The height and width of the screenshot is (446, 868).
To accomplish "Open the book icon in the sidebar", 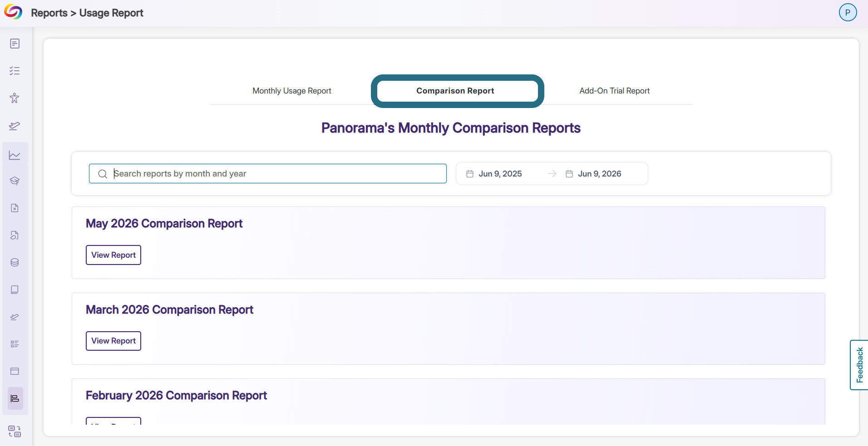I will (x=15, y=289).
